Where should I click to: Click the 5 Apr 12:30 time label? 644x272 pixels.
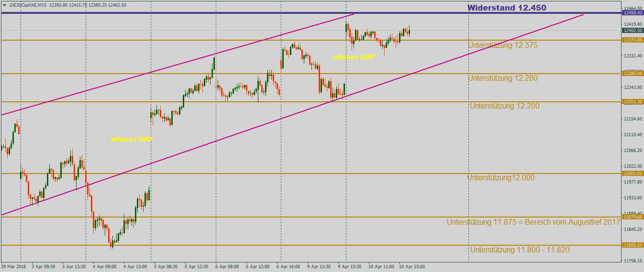click(197, 267)
